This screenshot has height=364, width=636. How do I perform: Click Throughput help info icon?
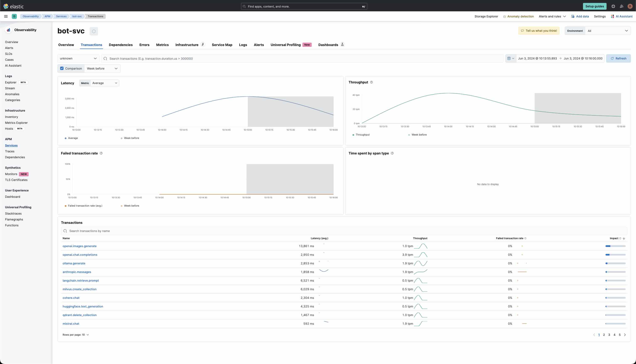[371, 82]
